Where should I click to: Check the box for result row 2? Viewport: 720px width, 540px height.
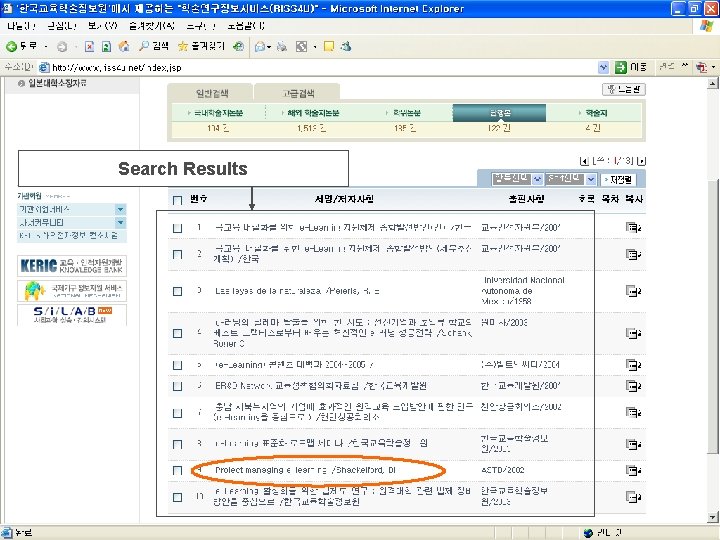point(178,254)
